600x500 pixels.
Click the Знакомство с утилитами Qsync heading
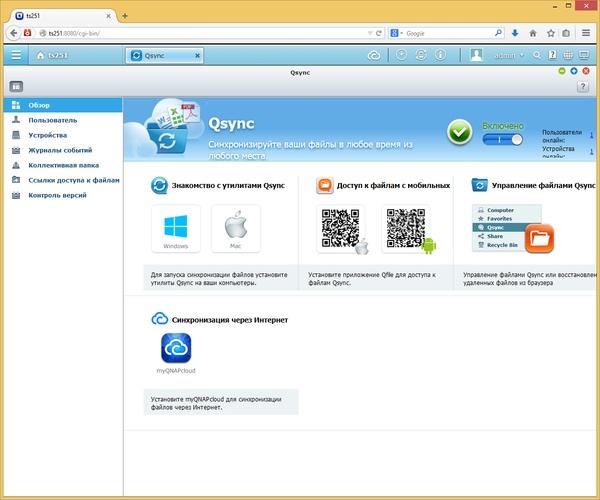pos(228,186)
